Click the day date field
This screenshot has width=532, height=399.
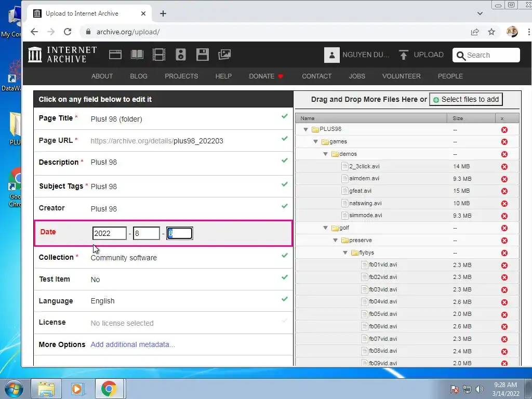pos(179,233)
